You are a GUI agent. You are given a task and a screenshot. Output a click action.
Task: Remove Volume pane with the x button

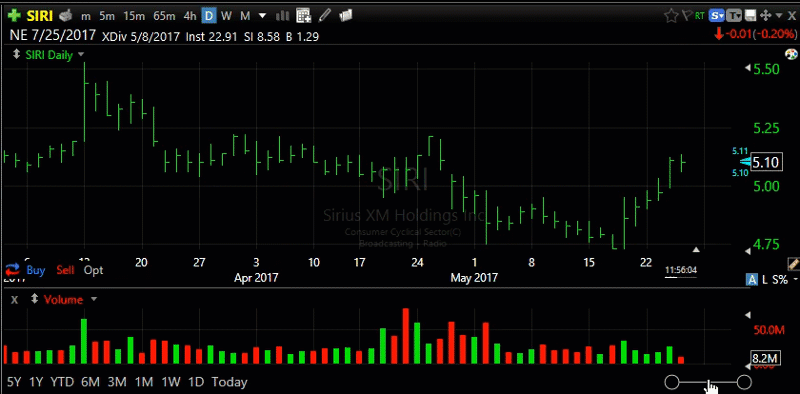tap(14, 300)
